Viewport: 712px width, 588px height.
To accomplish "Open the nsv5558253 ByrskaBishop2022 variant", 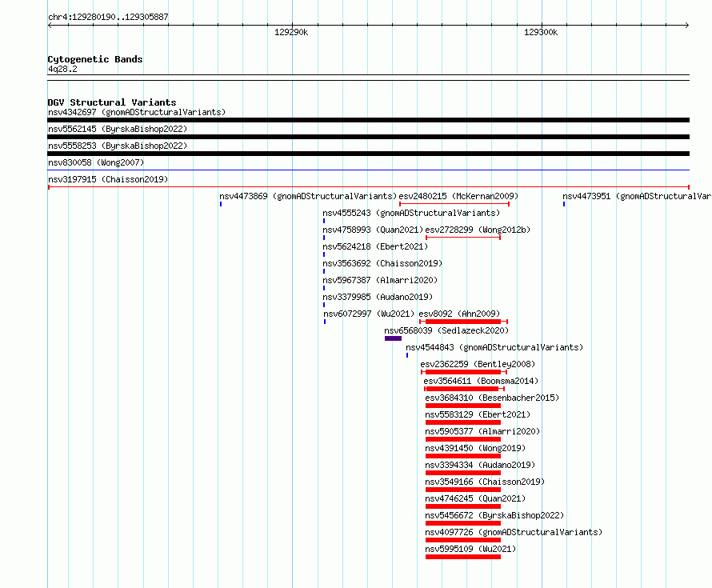I will [118, 146].
